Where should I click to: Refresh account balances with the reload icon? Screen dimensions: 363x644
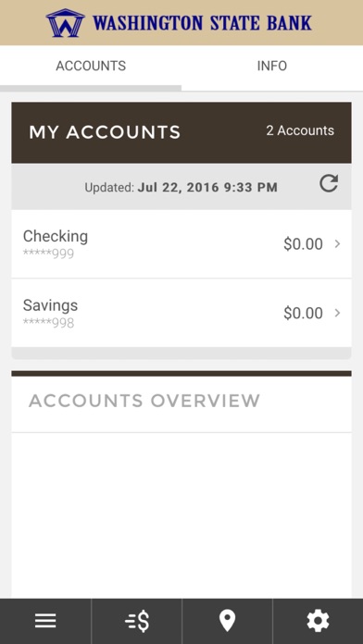[329, 183]
